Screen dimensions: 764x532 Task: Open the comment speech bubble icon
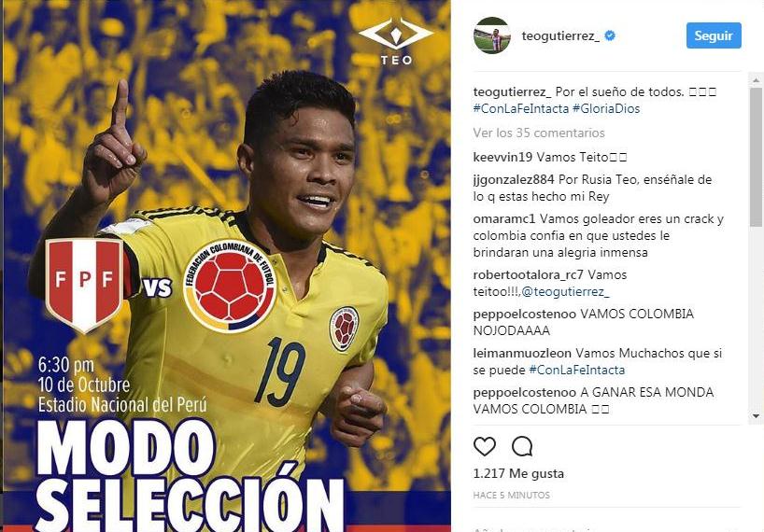click(x=522, y=446)
